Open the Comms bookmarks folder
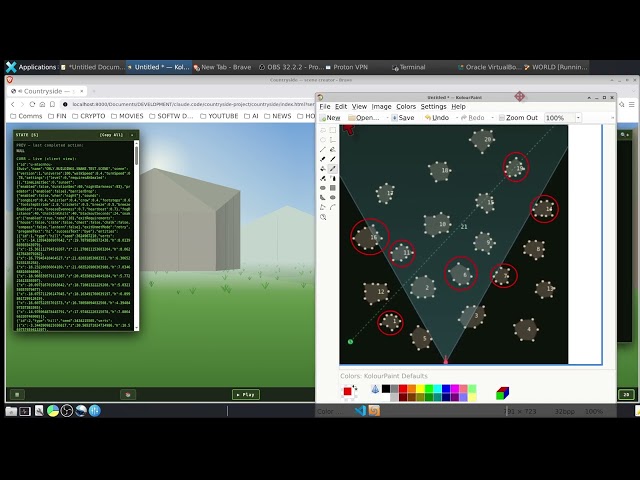Image resolution: width=640 pixels, height=480 pixels. 26,116
